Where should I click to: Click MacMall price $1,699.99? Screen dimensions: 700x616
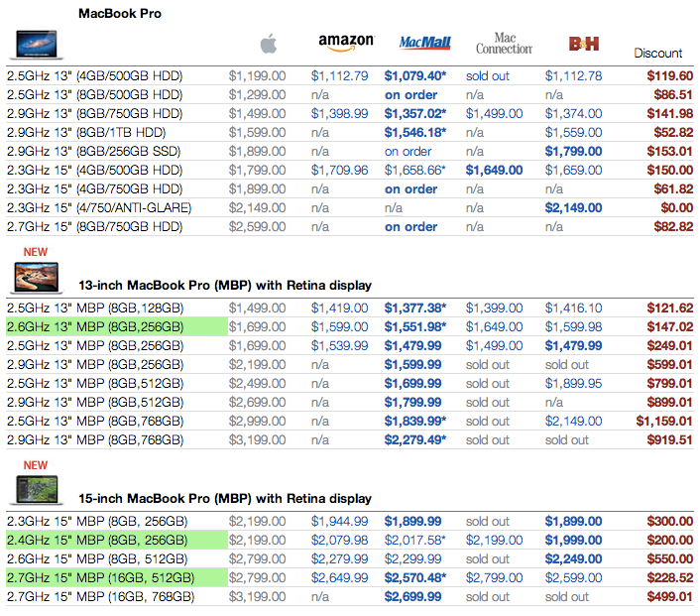[412, 384]
